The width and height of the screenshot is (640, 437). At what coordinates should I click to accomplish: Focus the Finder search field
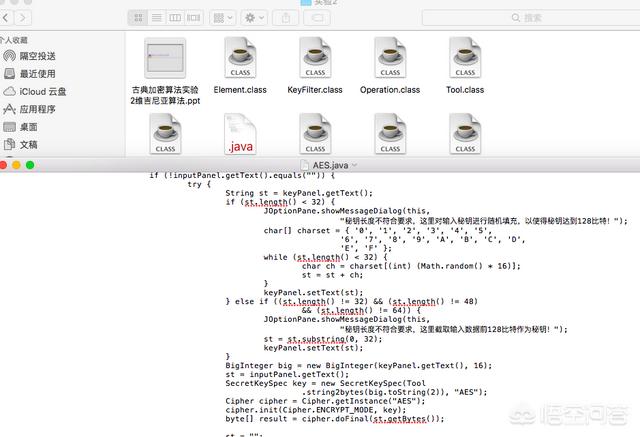[531, 18]
